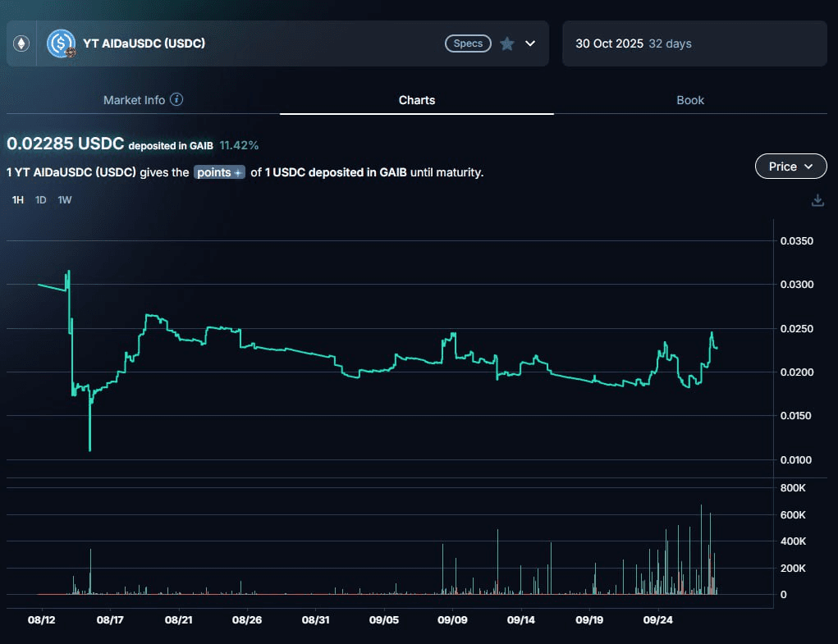Click the 0.0250 price axis label
Image resolution: width=838 pixels, height=644 pixels.
797,328
